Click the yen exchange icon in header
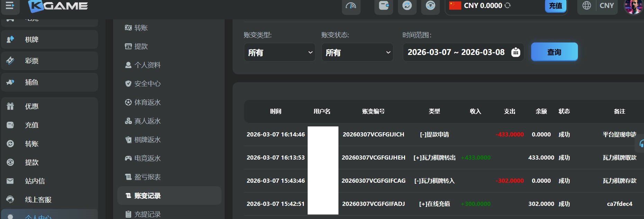 click(x=430, y=6)
